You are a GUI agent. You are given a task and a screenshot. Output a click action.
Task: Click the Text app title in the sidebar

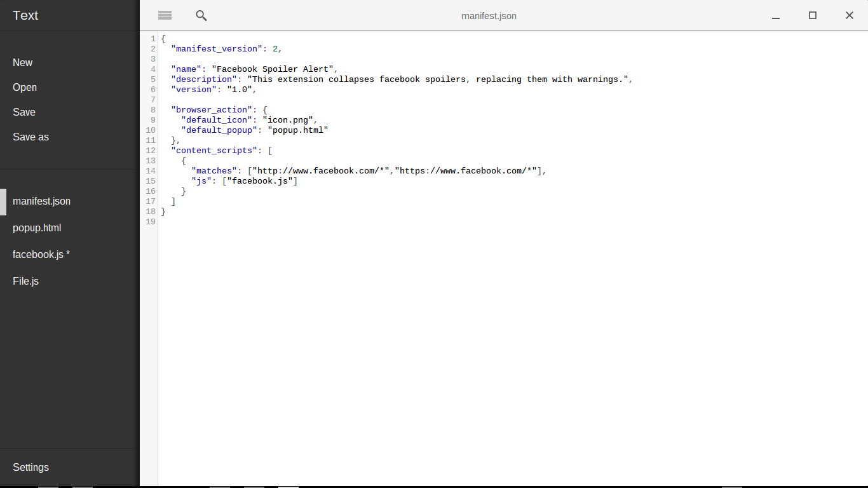click(25, 15)
